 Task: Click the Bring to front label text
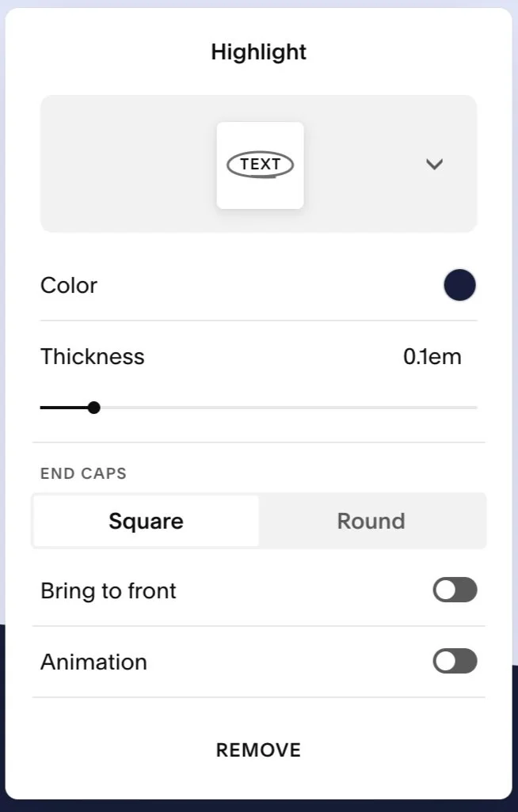click(109, 590)
